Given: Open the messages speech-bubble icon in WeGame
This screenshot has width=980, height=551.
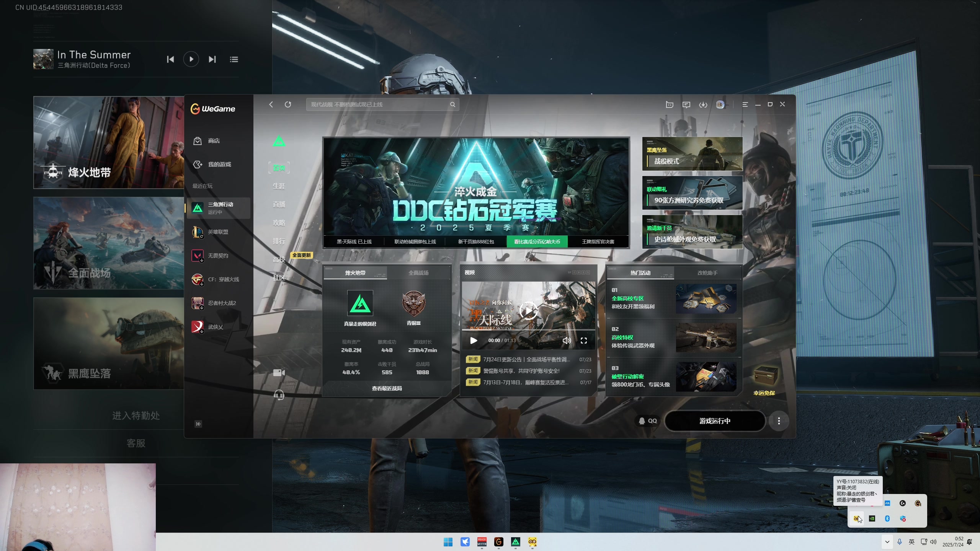Looking at the screenshot, I should point(686,104).
